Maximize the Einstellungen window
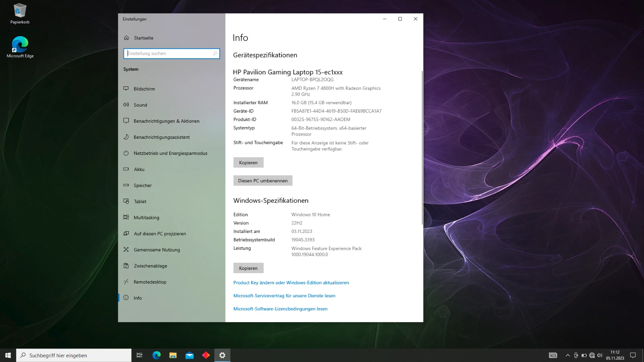 point(400,19)
